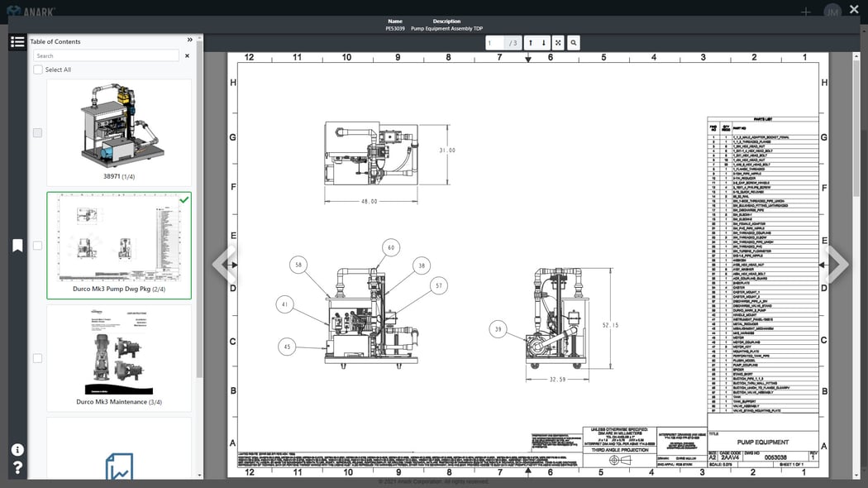Open the magnifier search tool in viewer toolbar
Screen dimensions: 868x488
(x=574, y=43)
